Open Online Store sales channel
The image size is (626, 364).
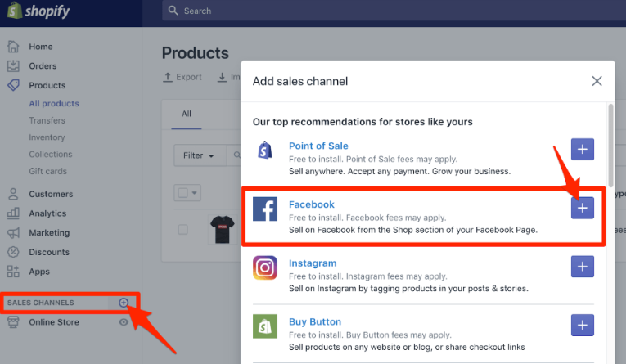pyautogui.click(x=54, y=322)
